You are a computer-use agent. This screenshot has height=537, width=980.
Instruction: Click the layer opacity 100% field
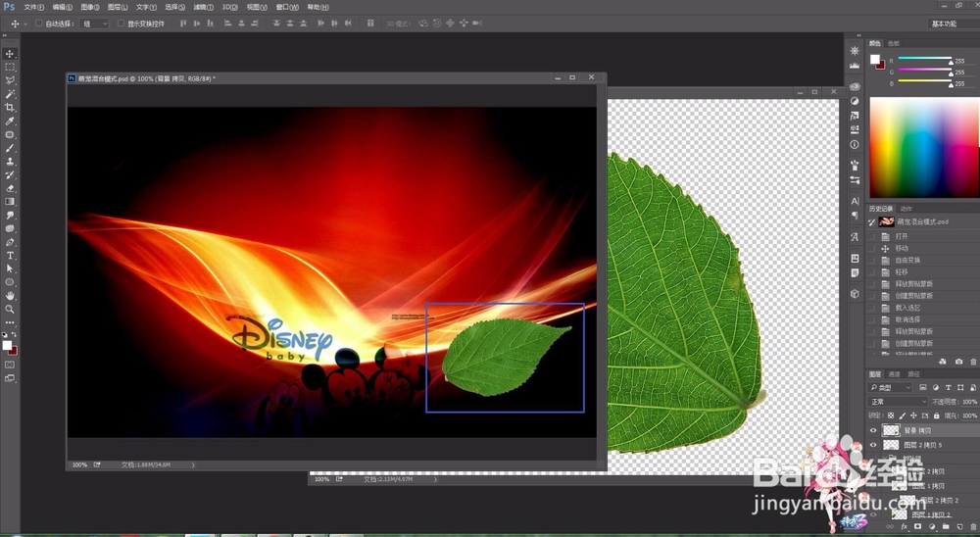point(970,402)
